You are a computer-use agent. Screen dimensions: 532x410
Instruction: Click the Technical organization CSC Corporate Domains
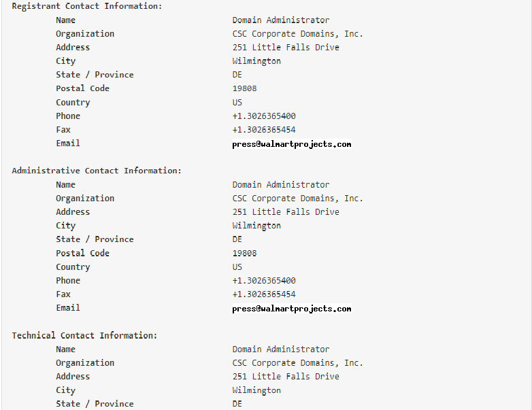[297, 363]
